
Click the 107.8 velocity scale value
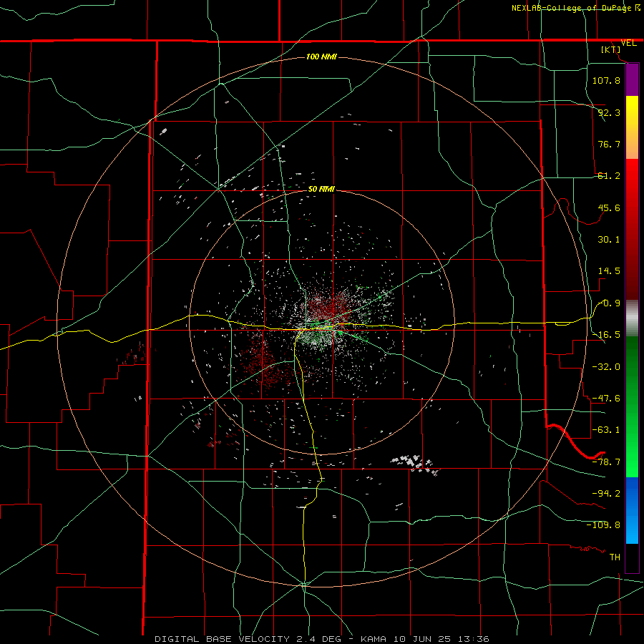coord(606,80)
